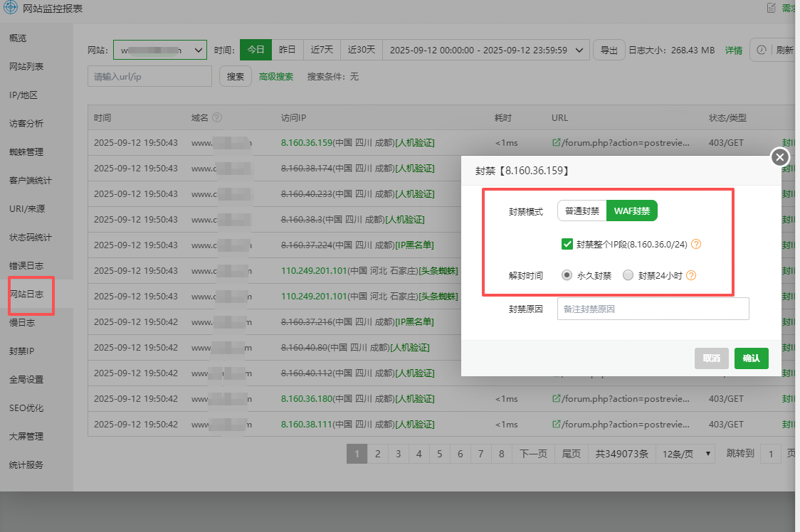Switch to 普通封禁 mode tab
This screenshot has height=532, width=800.
(581, 211)
